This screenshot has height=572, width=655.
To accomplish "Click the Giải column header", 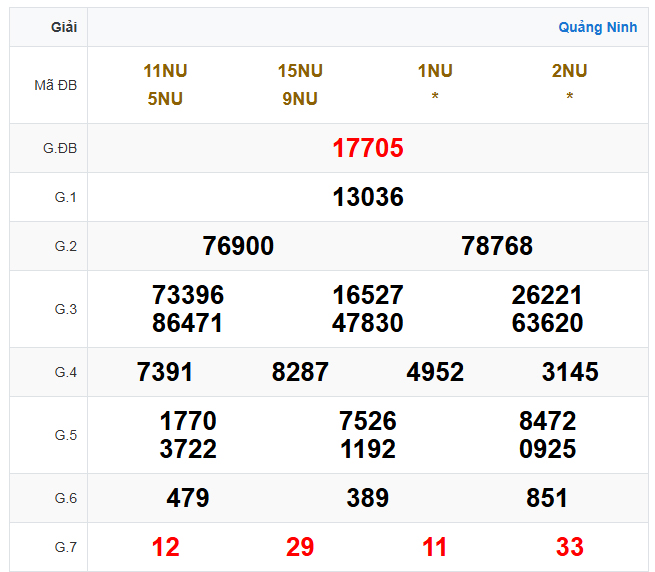I will point(64,27).
